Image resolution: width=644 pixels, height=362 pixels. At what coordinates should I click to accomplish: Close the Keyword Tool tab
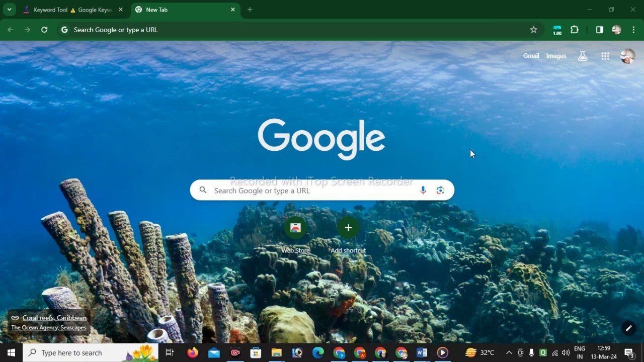tap(120, 10)
